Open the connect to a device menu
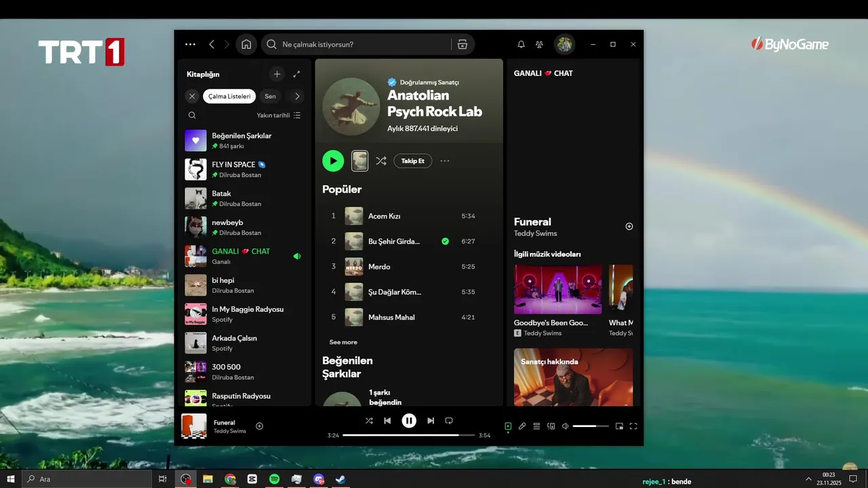Viewport: 868px width, 488px height. click(551, 426)
